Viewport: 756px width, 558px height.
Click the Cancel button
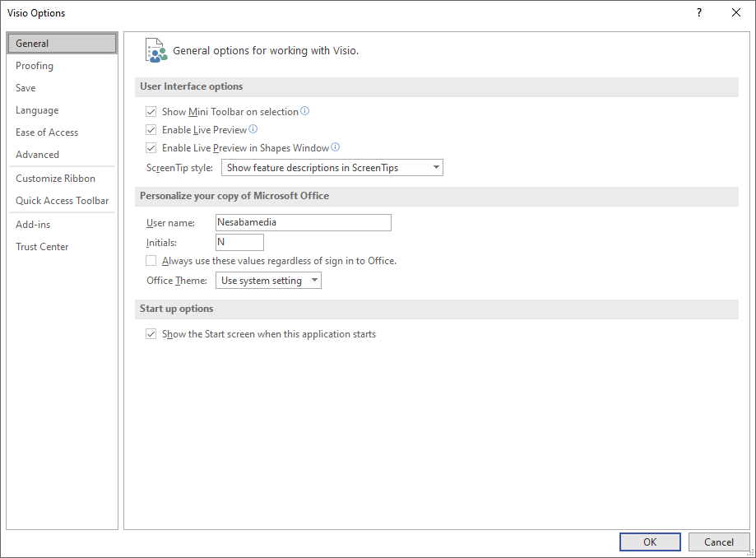[718, 542]
